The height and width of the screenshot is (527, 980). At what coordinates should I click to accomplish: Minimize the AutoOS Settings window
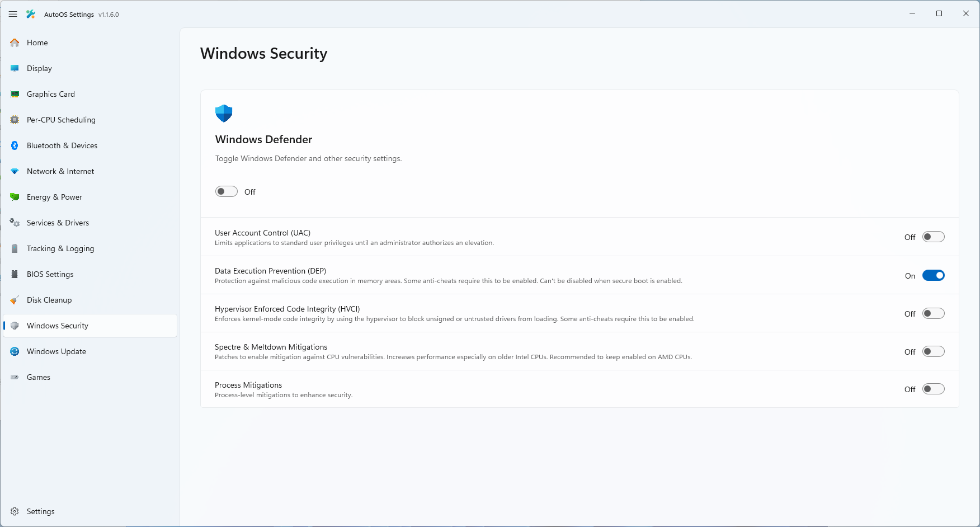[912, 13]
